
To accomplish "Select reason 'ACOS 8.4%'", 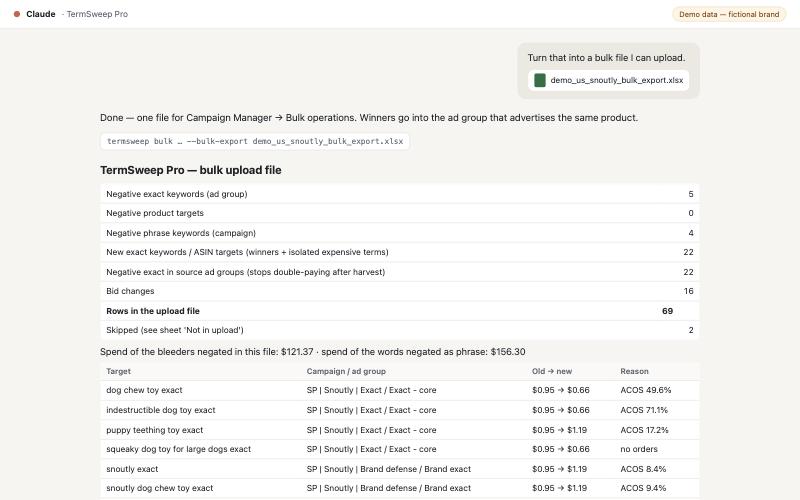I will click(643, 469).
